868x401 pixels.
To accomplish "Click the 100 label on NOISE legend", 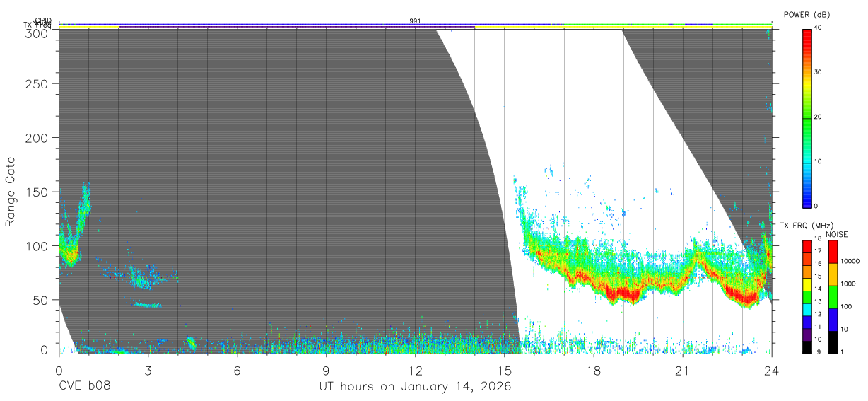I will pyautogui.click(x=846, y=307).
